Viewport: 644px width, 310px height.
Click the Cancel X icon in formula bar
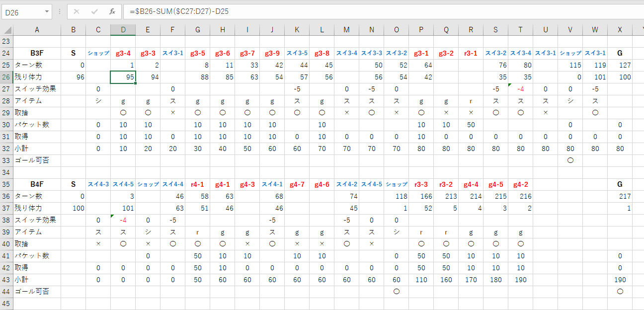(76, 11)
